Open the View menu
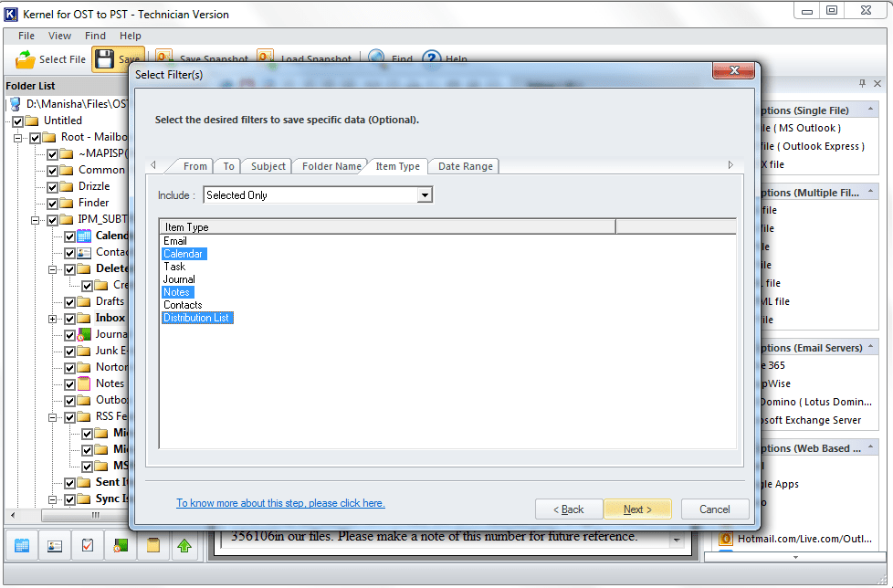 (59, 36)
